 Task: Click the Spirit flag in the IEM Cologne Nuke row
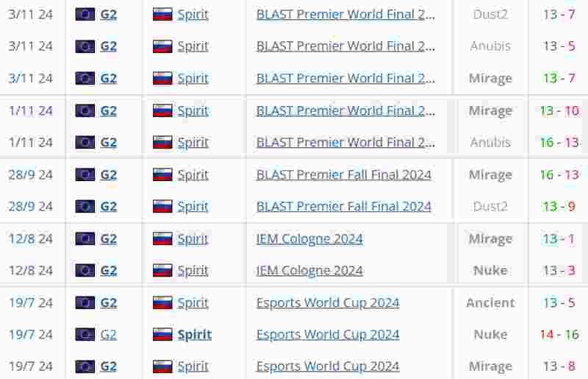[162, 270]
